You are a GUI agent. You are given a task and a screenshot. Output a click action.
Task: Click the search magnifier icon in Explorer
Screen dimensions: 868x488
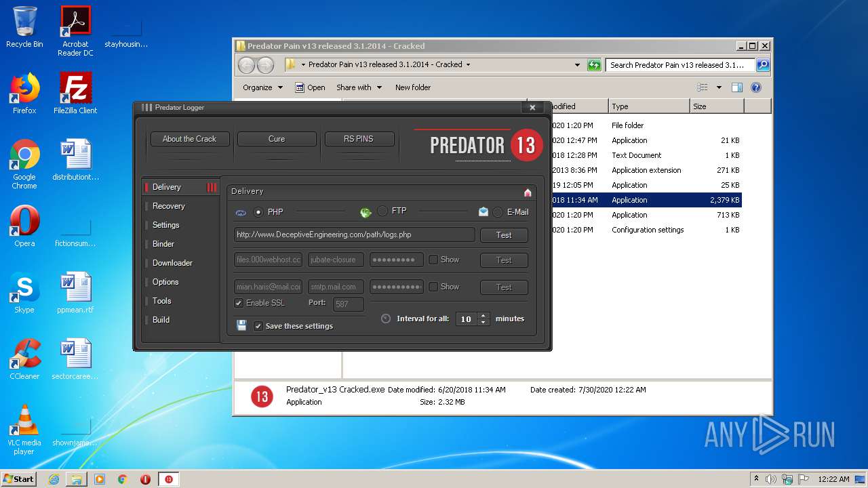(x=763, y=65)
